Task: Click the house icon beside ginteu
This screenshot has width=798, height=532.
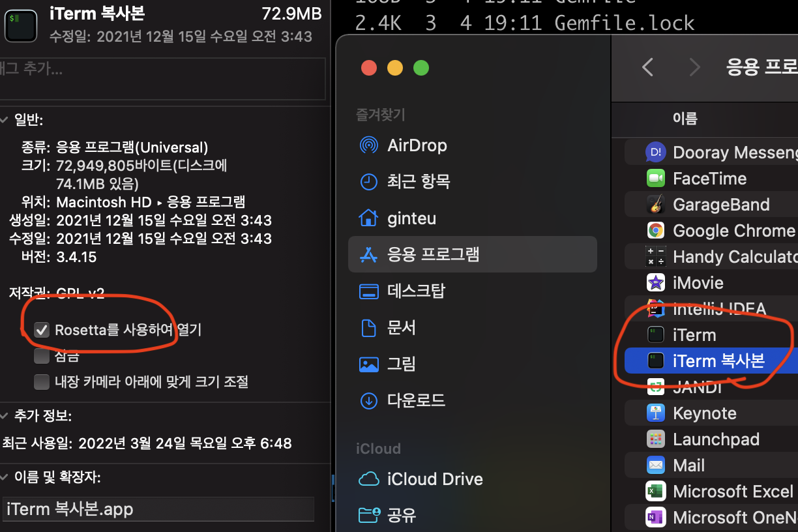Action: [369, 217]
